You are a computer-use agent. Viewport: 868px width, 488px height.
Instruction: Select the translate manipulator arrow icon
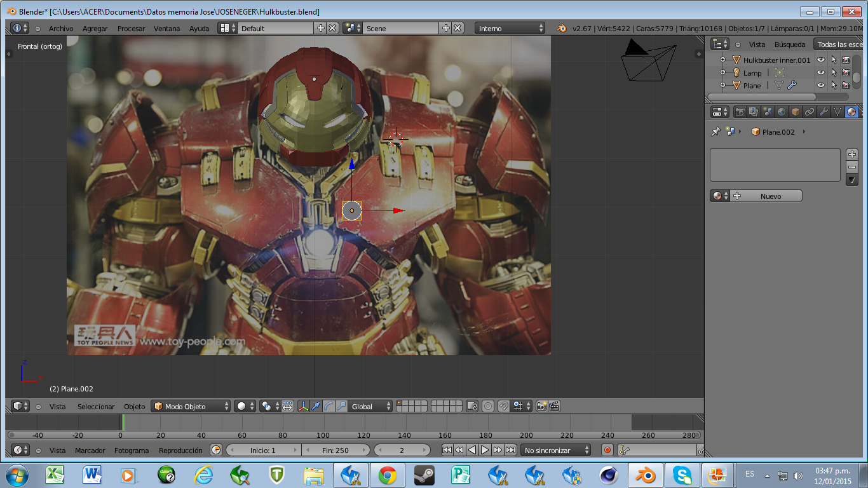pyautogui.click(x=315, y=406)
